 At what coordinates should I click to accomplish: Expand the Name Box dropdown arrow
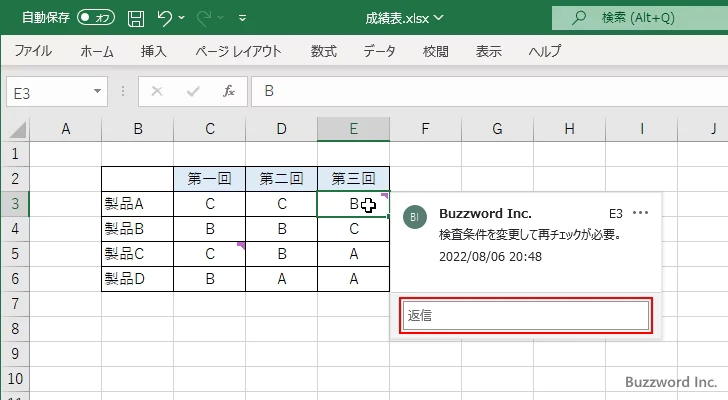click(98, 91)
